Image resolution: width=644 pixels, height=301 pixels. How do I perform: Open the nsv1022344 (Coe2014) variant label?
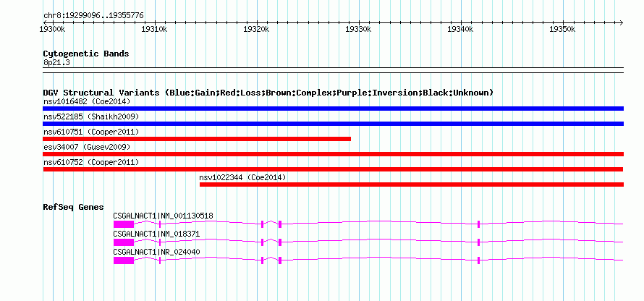click(242, 177)
